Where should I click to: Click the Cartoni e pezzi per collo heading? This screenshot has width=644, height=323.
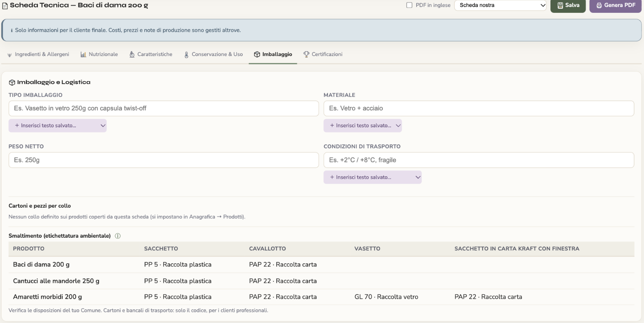[x=40, y=206]
